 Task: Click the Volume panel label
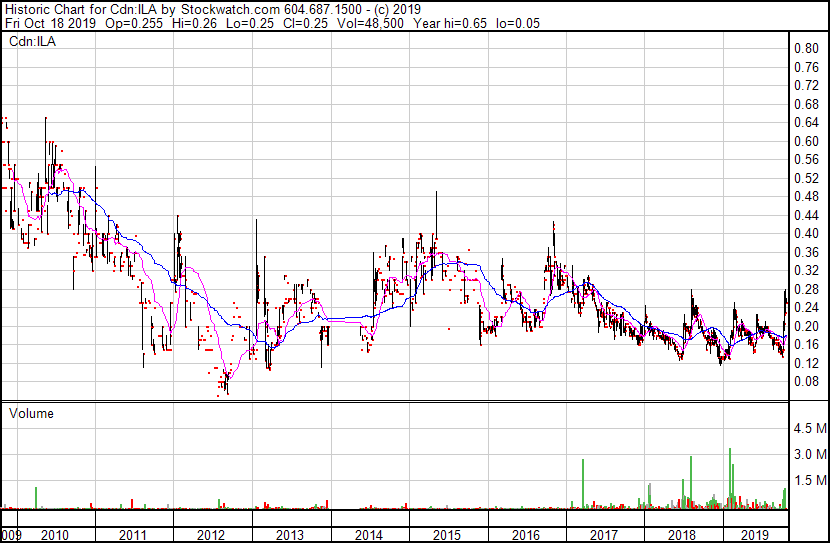pos(32,413)
